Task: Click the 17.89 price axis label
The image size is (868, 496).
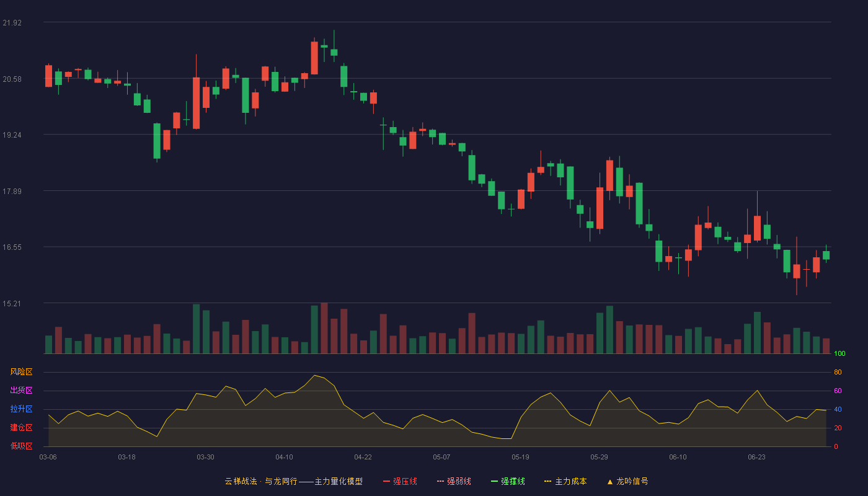Action: pos(12,192)
